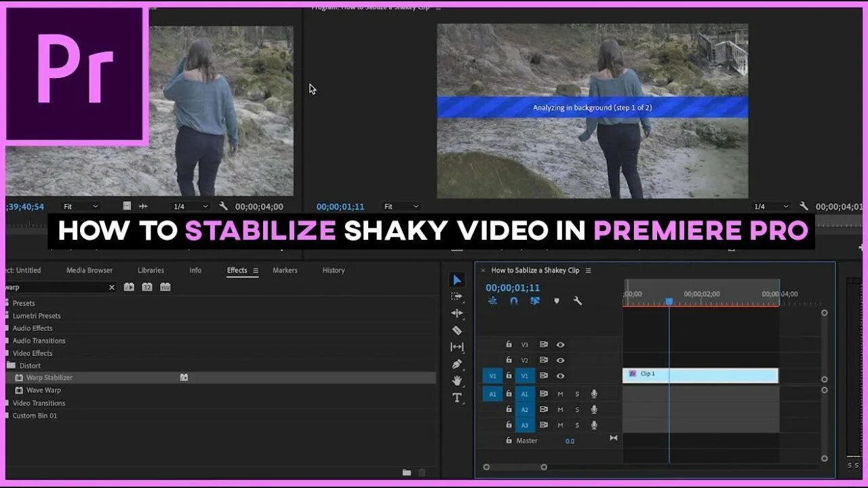This screenshot has height=488, width=868.
Task: Select the Effects tab
Action: (x=237, y=270)
